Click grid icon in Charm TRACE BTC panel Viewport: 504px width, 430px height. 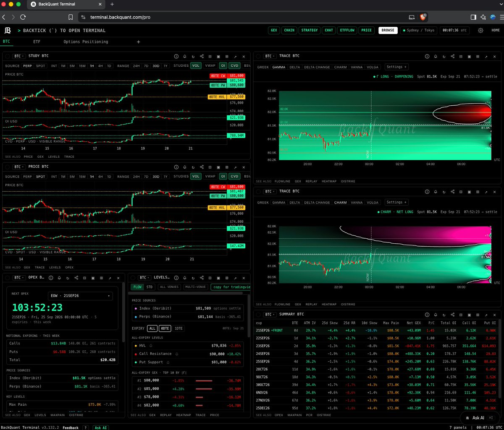tap(478, 192)
